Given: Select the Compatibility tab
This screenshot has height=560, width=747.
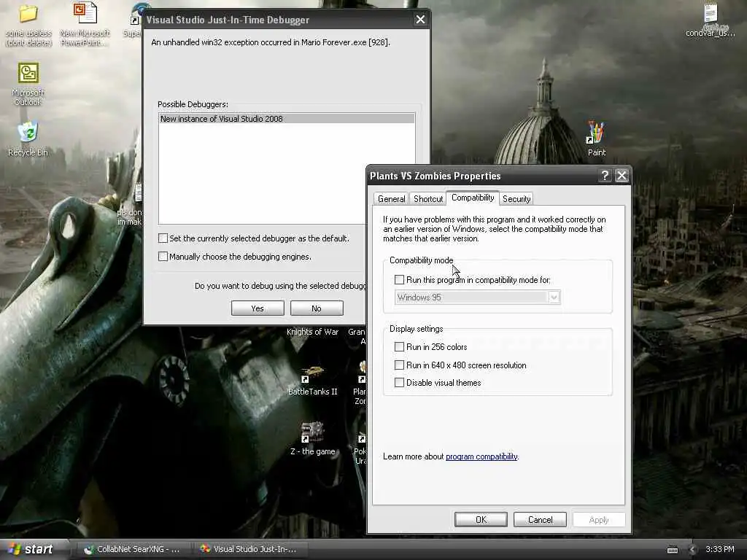Looking at the screenshot, I should (473, 198).
